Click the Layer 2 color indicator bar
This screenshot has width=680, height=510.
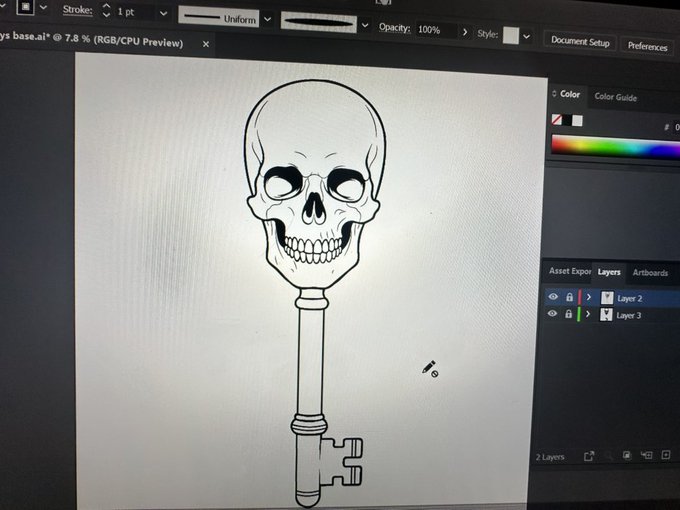pos(580,298)
